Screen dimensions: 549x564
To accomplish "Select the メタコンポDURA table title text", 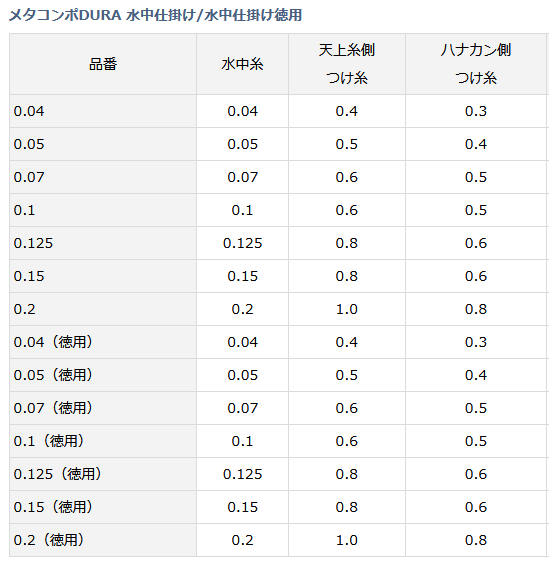I will pyautogui.click(x=155, y=15).
